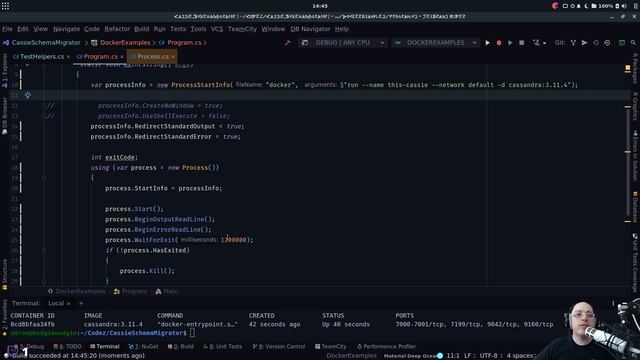This screenshot has width=640, height=360.
Task: Open the 5: Debug tool window
Action: [x=29, y=347]
